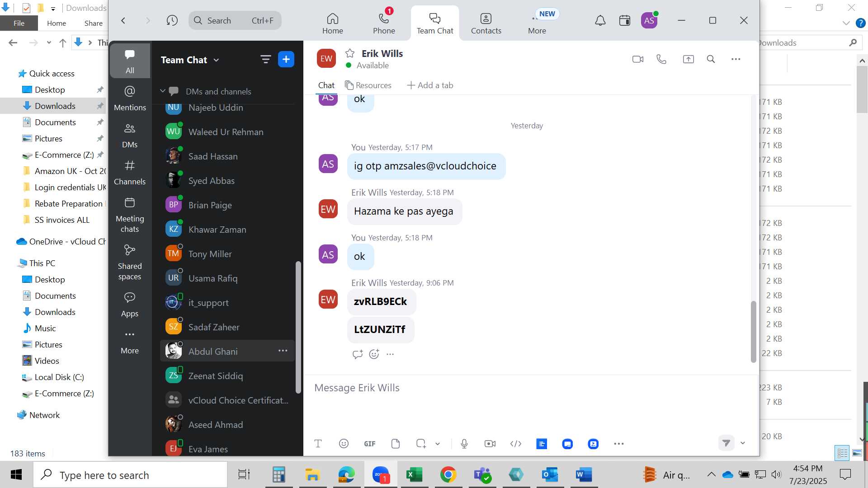Open chat with Brian Paige
The width and height of the screenshot is (868, 488).
pos(227,205)
